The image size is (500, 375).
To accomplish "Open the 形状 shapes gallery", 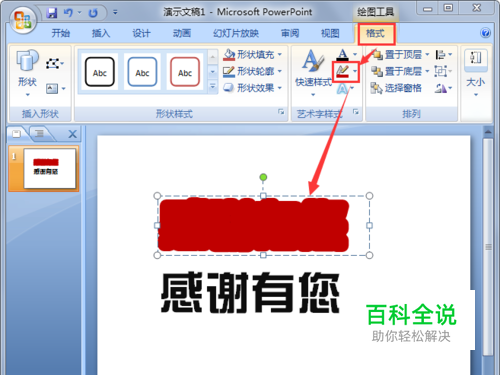I will coord(27,73).
